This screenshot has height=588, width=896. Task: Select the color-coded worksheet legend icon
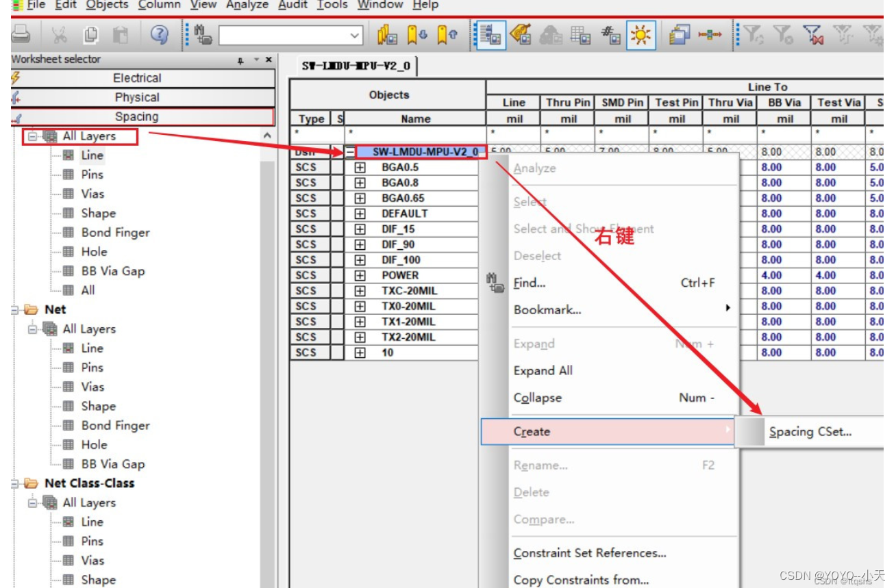tap(490, 33)
